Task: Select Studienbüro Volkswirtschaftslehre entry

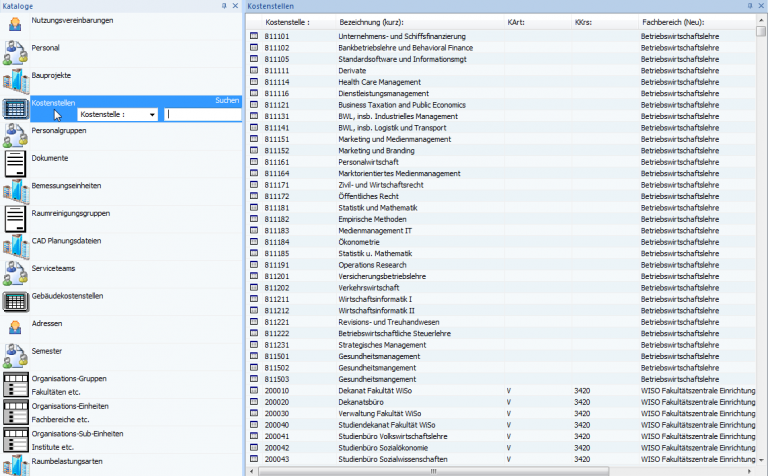Action: tap(393, 436)
